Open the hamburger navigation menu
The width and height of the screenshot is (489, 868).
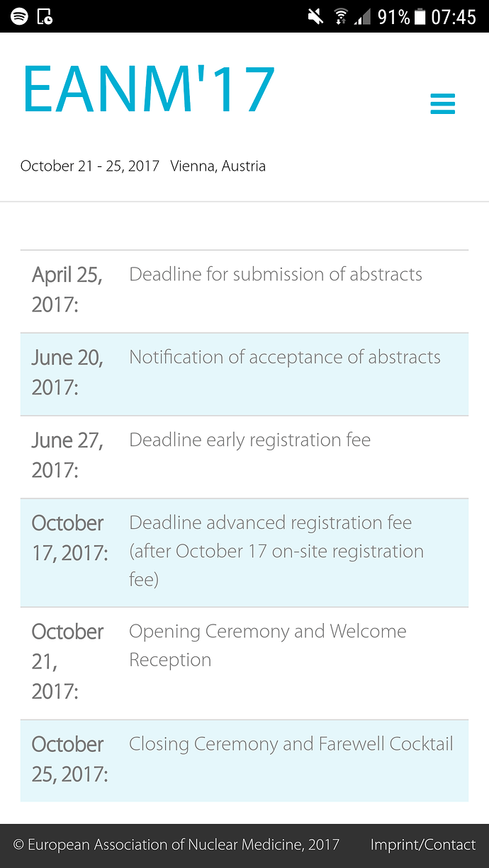(442, 104)
